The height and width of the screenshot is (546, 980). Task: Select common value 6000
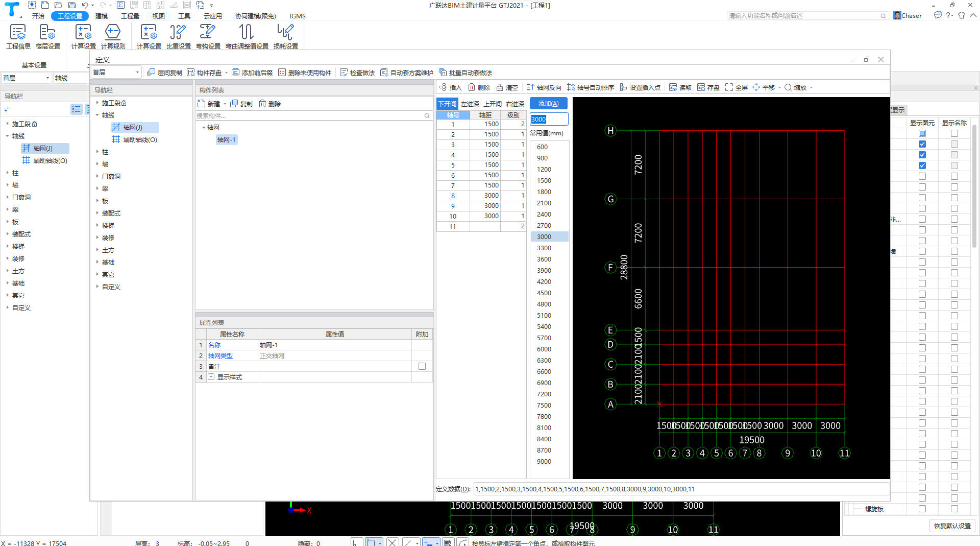pos(544,349)
